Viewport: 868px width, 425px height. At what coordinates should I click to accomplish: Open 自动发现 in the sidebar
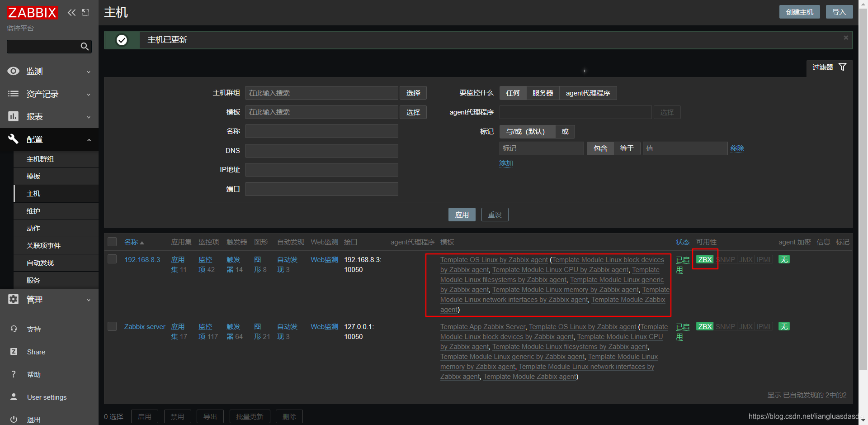[56, 263]
